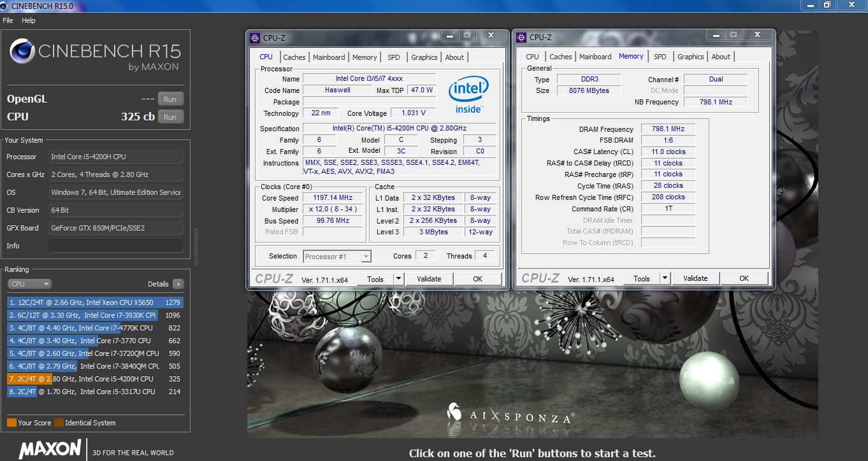
Task: Switch to Memory tab in left CPU-Z window
Action: tap(365, 57)
